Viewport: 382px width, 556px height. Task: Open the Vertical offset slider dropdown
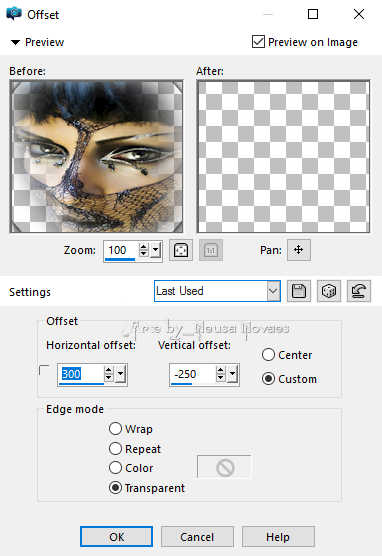click(233, 374)
